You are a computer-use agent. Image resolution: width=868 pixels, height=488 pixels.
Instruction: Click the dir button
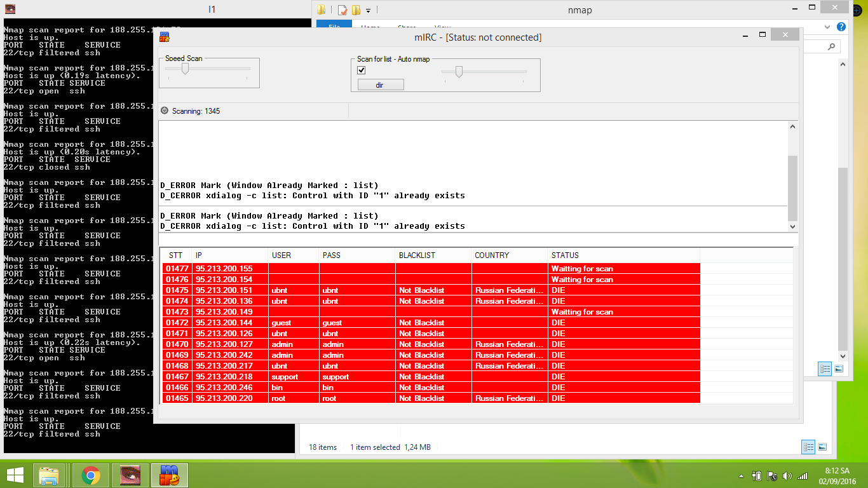pos(380,85)
